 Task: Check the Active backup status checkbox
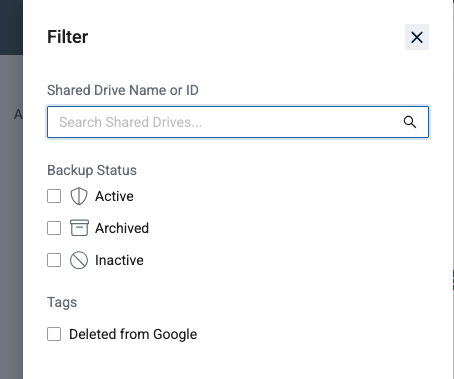coord(54,196)
